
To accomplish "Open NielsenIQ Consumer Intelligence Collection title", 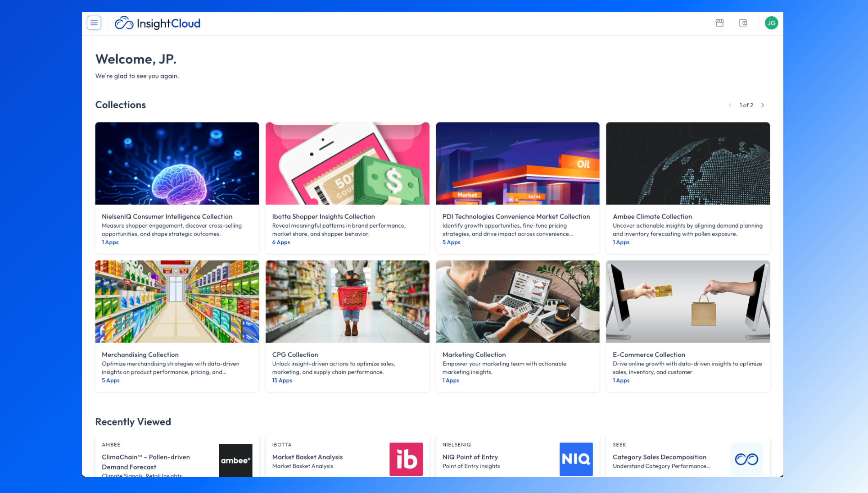I will (x=167, y=217).
